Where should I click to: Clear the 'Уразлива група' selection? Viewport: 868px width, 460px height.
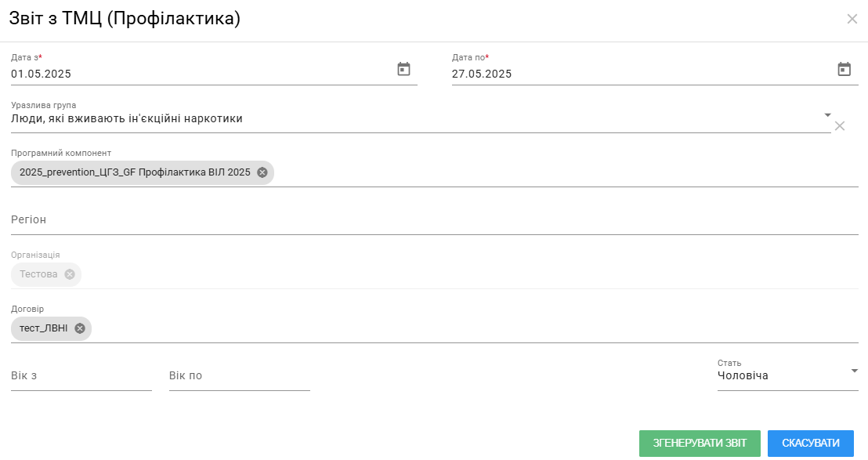pos(840,125)
